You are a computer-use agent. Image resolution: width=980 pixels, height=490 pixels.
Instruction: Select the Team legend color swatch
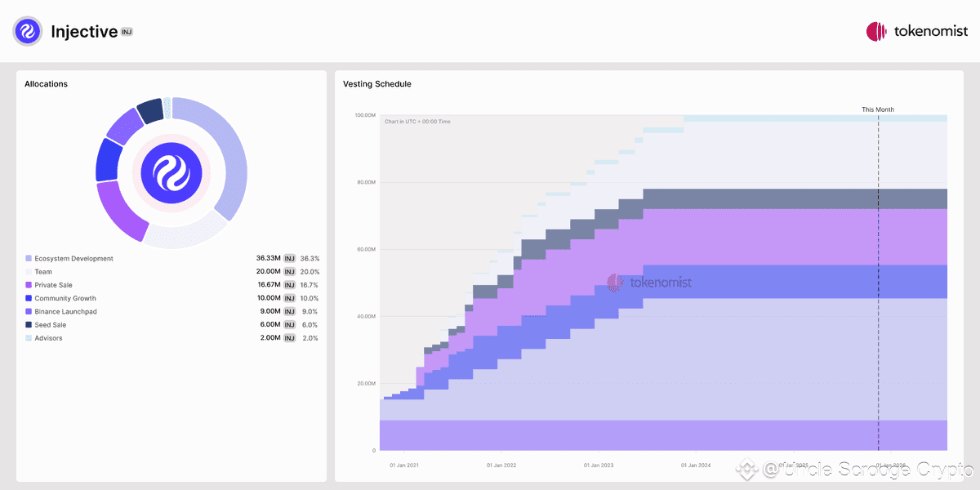29,272
